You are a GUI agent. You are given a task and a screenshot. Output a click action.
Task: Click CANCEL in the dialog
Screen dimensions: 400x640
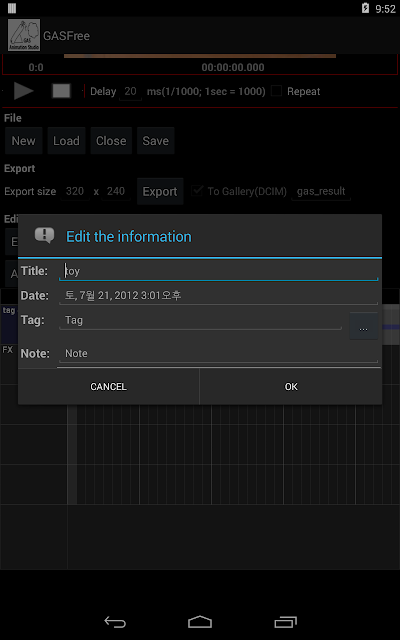click(x=109, y=387)
